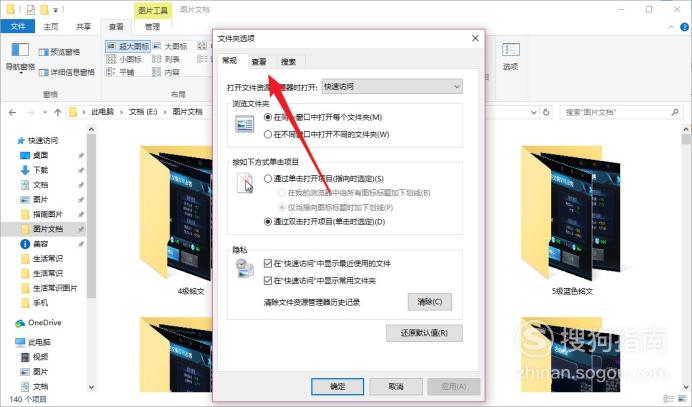
Task: Select 通过双击打开项目(单击时选定)(D) option
Action: (x=324, y=222)
